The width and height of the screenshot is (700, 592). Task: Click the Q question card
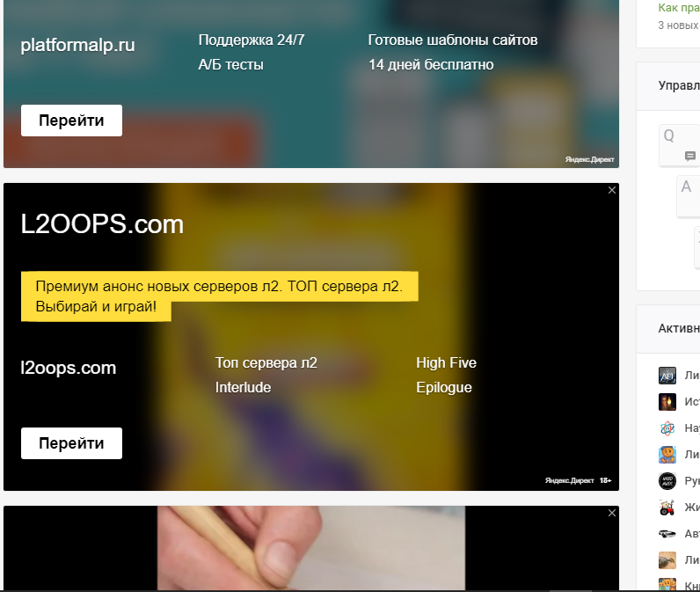[x=680, y=145]
